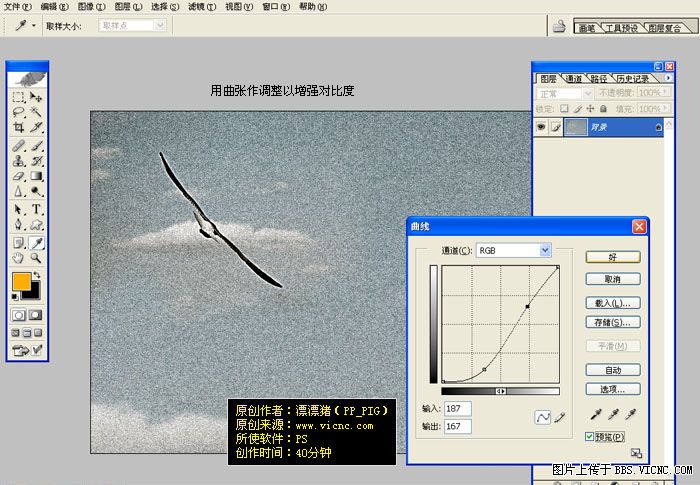This screenshot has height=485, width=700.
Task: Switch to the 历史记录 tab
Action: coord(633,79)
